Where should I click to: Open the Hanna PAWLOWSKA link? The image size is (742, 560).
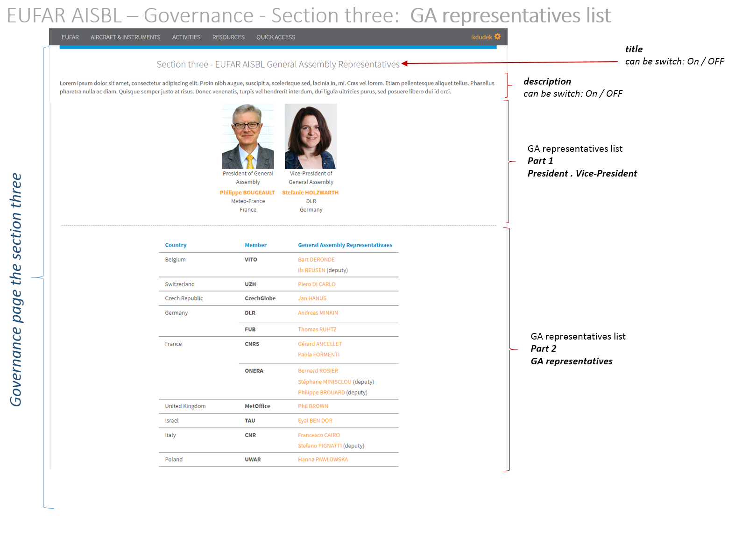click(323, 460)
